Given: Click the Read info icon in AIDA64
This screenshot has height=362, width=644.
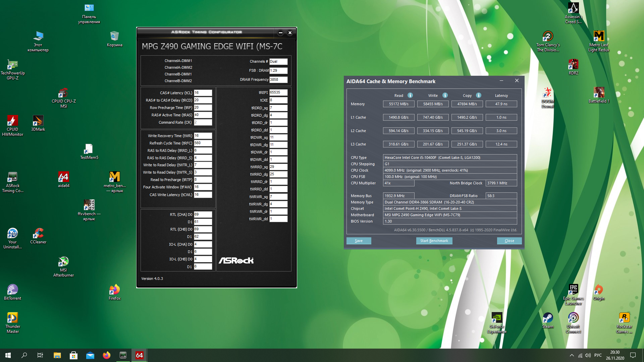Looking at the screenshot, I should pos(410,95).
